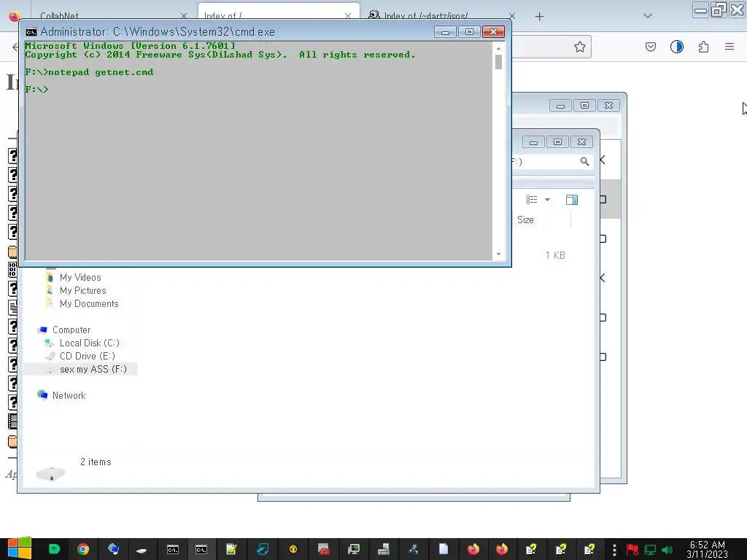Select My Documents in Explorer sidebar
The image size is (747, 560).
click(89, 304)
